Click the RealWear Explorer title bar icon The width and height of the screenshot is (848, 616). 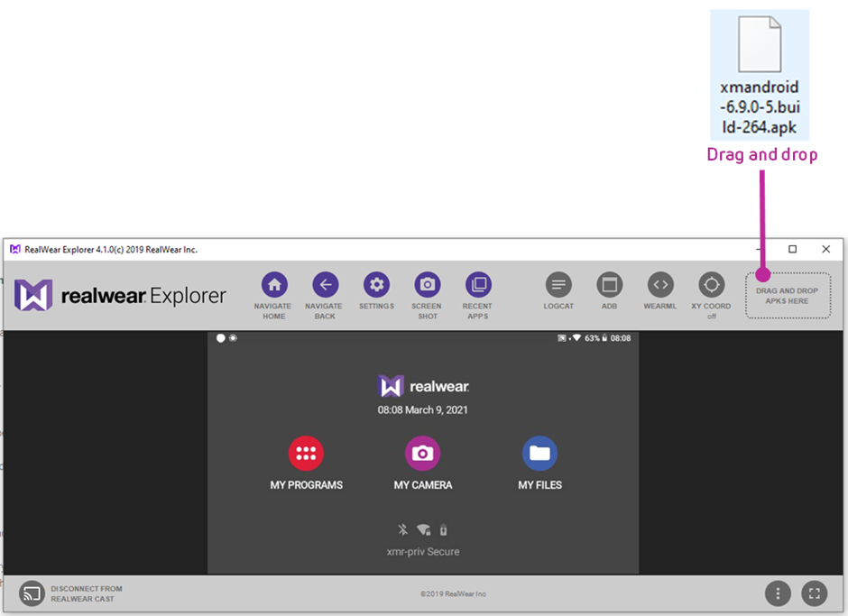point(15,249)
